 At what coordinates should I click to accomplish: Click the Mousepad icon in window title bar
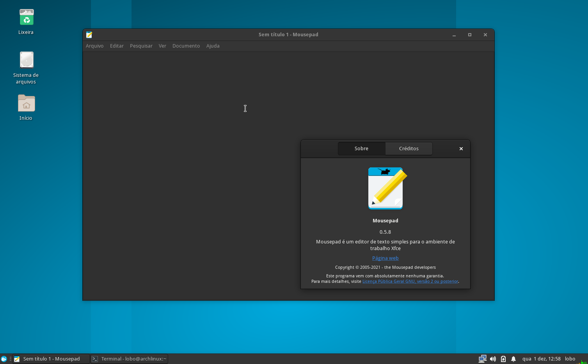pos(89,35)
